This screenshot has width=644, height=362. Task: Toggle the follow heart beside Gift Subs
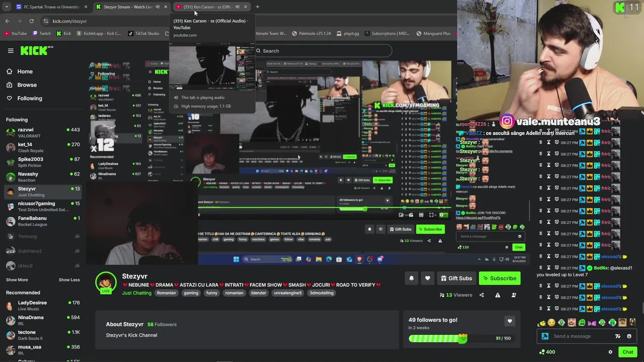(428, 279)
